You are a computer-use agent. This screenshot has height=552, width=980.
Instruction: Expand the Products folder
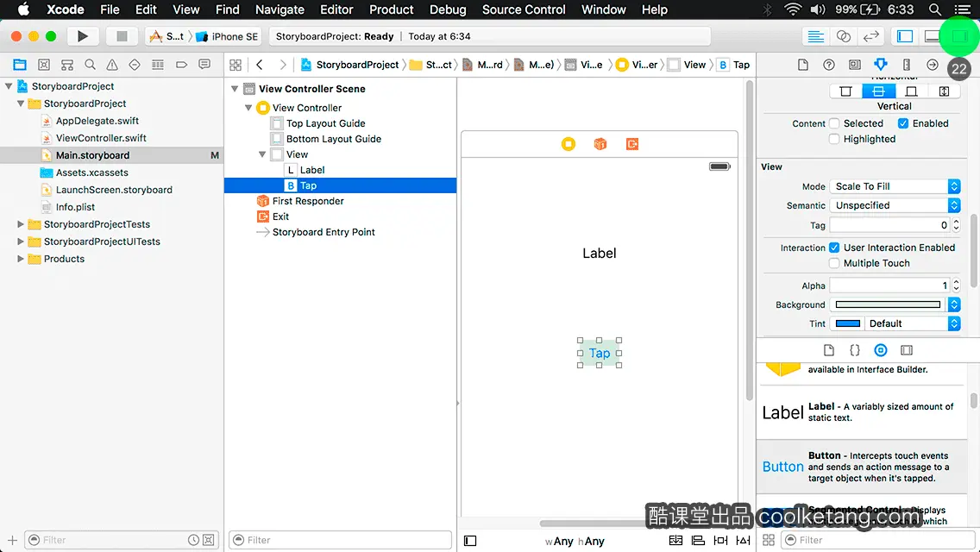(x=20, y=259)
